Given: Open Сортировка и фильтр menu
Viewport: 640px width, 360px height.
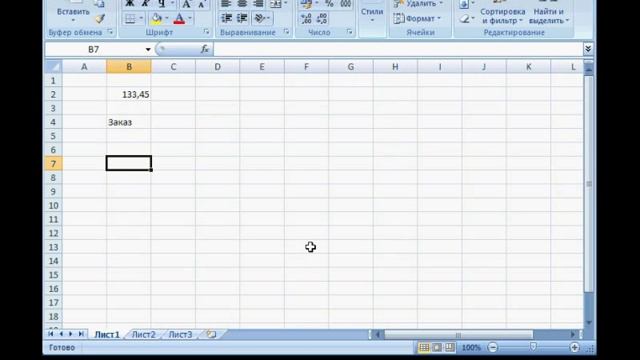Looking at the screenshot, I should 502,16.
